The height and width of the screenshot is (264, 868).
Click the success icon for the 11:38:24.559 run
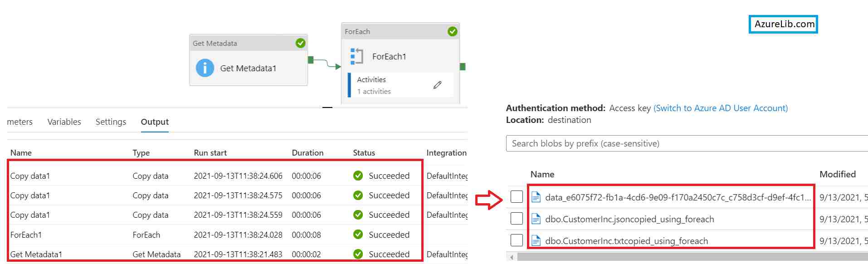(358, 215)
